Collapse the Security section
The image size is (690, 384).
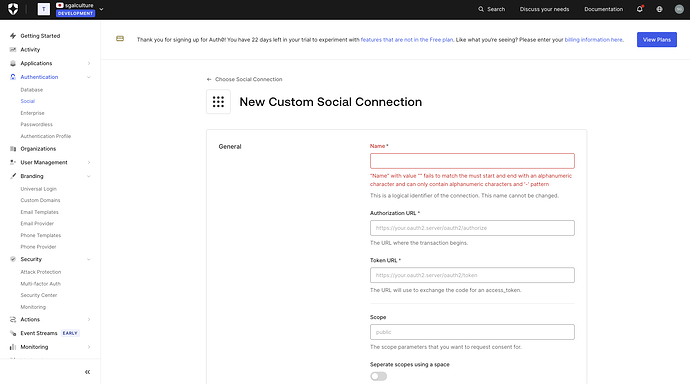pyautogui.click(x=89, y=259)
